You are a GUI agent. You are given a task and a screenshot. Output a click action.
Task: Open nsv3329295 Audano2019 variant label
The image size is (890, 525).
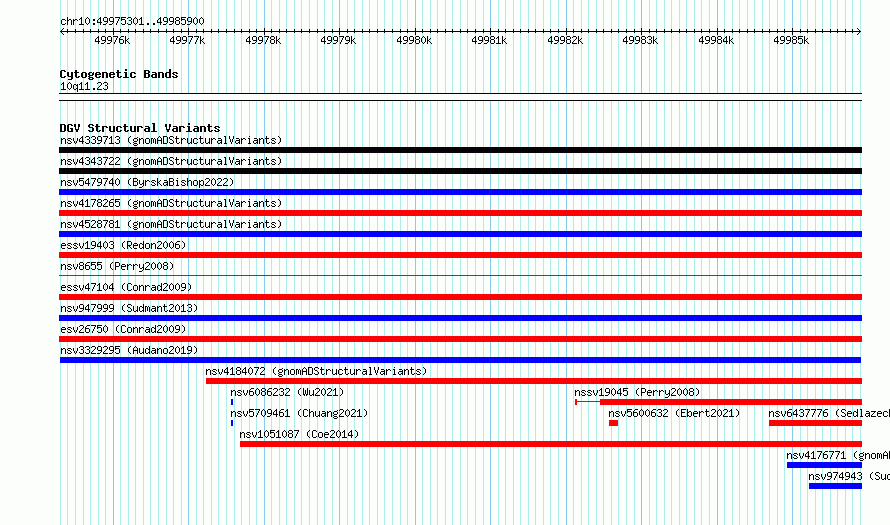(129, 350)
